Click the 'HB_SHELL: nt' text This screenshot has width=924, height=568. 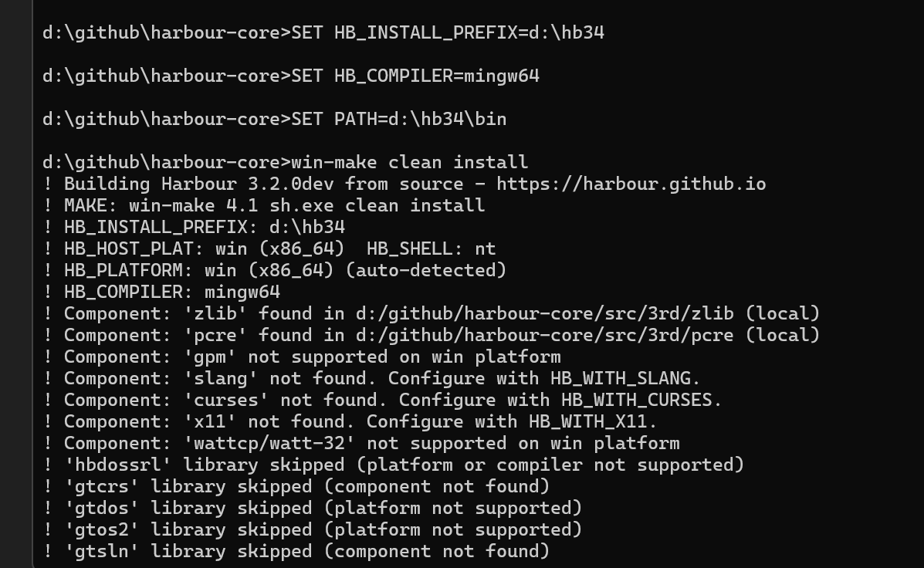[x=431, y=248]
